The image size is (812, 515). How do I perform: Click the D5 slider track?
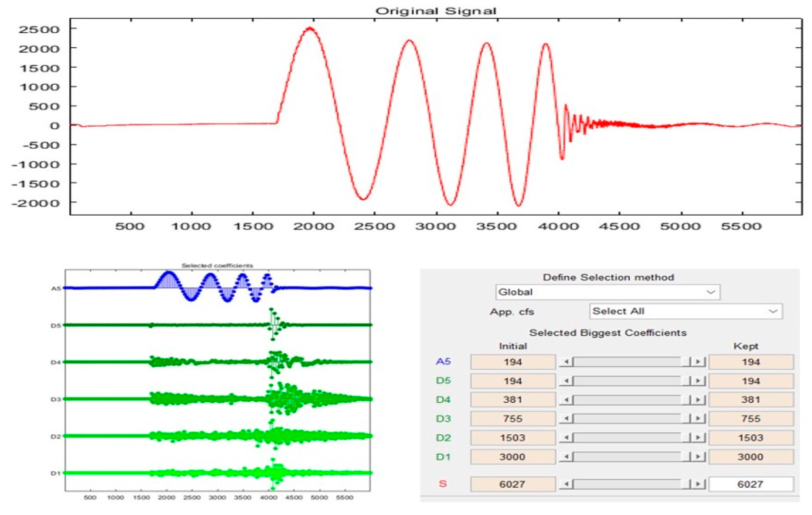coord(627,381)
